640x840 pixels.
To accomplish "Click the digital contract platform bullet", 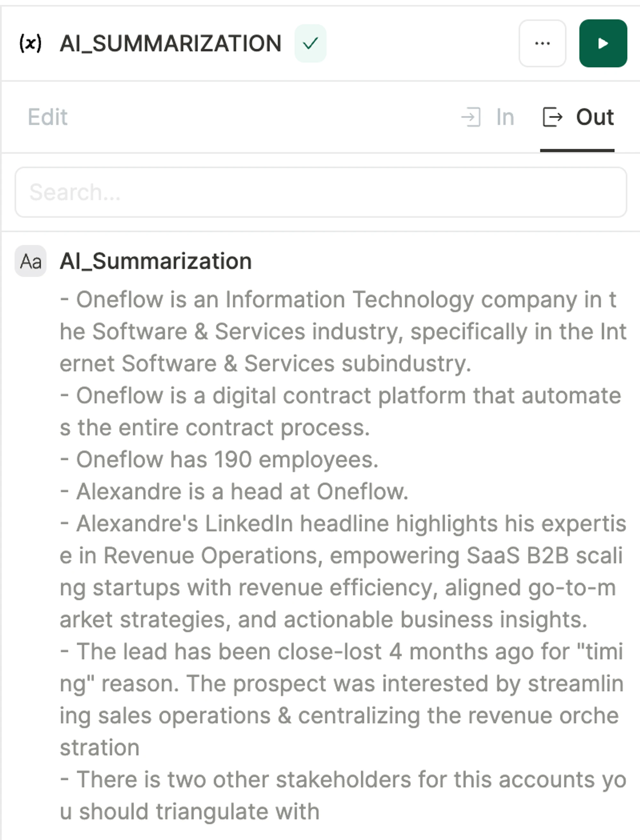I will 340,412.
